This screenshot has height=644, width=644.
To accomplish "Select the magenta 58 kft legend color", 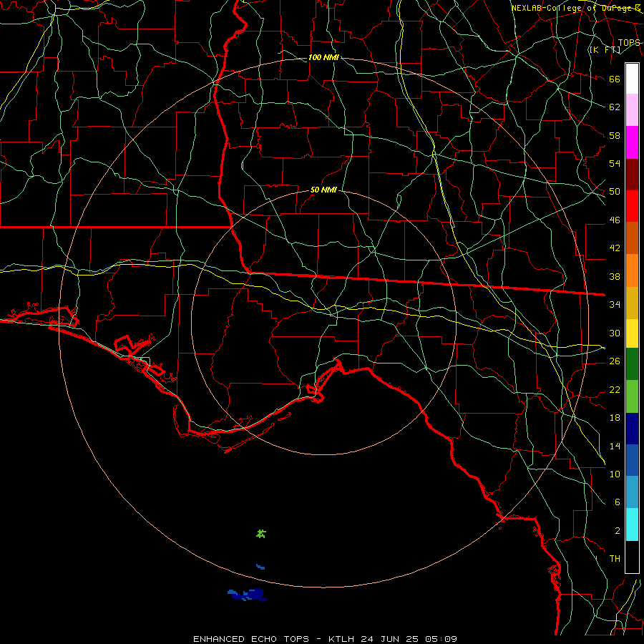I will (632, 142).
